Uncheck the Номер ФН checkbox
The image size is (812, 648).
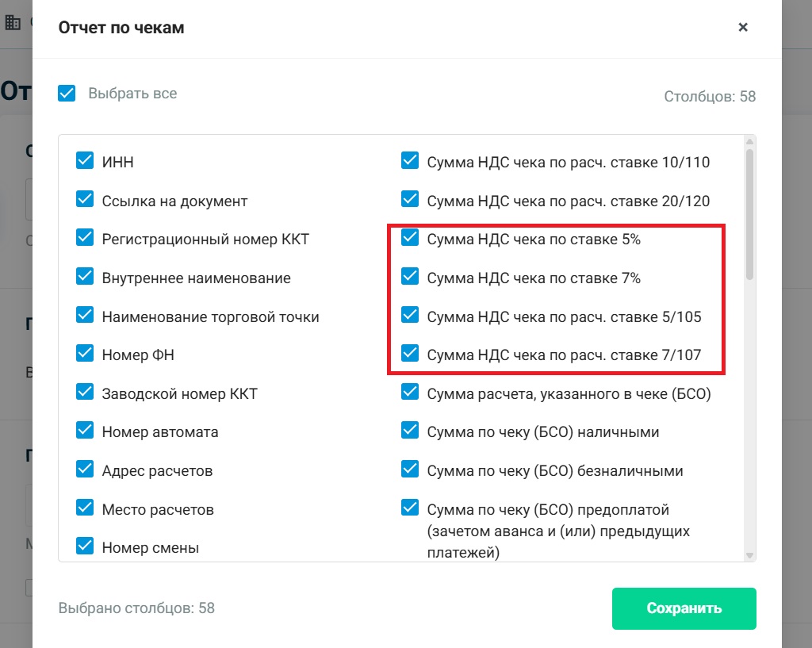coord(85,353)
